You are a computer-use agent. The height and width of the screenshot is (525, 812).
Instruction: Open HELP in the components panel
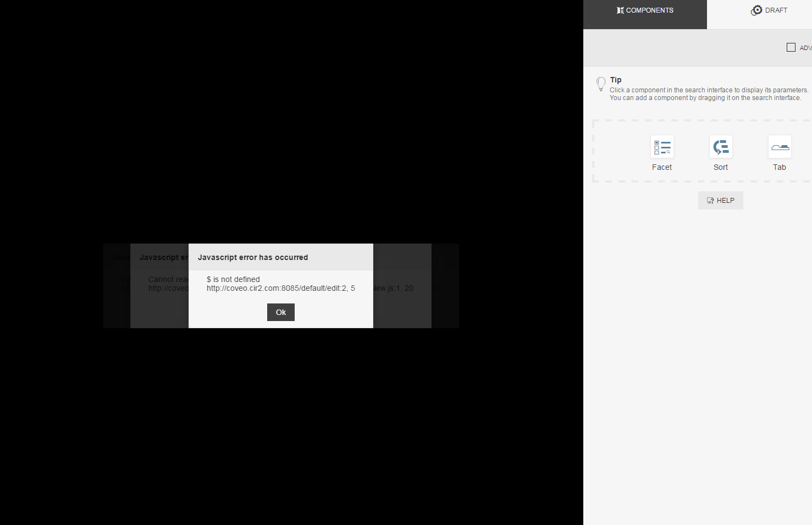point(720,201)
